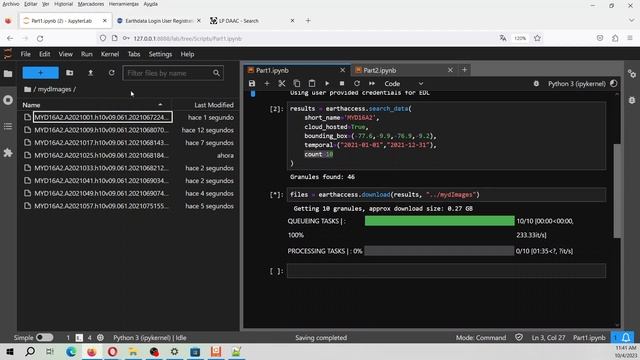The height and width of the screenshot is (360, 640).
Task: Click the root folder breadcrumb icon
Action: pos(27,89)
